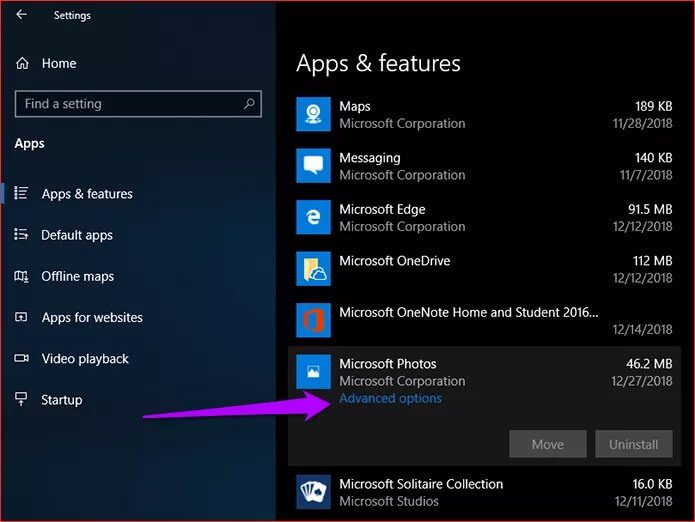Viewport: 695px width, 522px height.
Task: Click the Apps & features page heading
Action: [x=378, y=63]
